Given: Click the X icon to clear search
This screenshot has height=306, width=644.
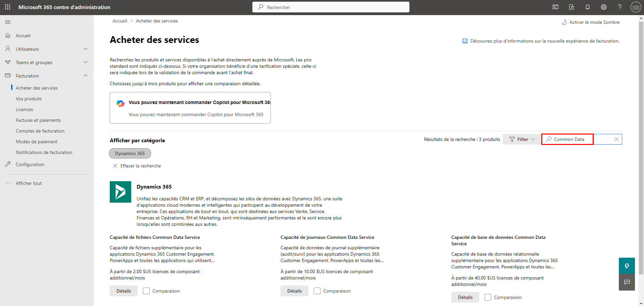Looking at the screenshot, I should pos(115,166).
